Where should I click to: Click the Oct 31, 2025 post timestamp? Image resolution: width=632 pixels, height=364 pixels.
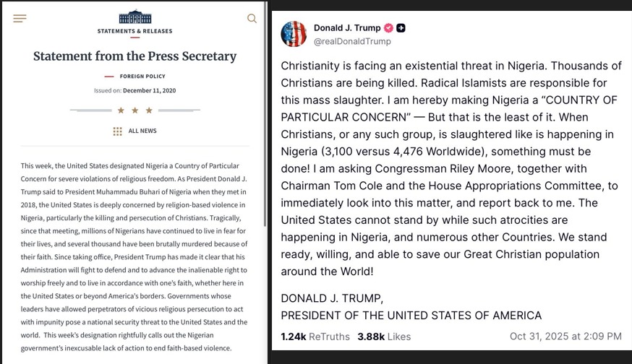pyautogui.click(x=565, y=337)
